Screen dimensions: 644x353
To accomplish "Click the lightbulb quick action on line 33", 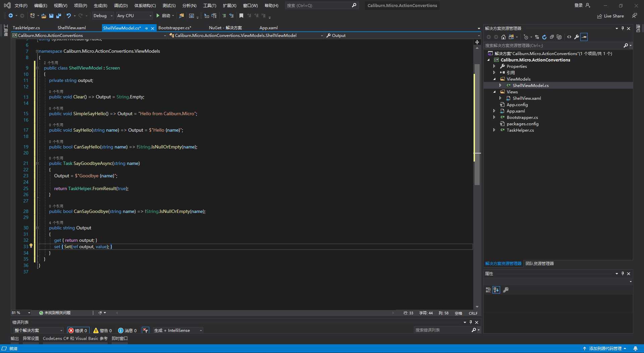I will (x=31, y=246).
